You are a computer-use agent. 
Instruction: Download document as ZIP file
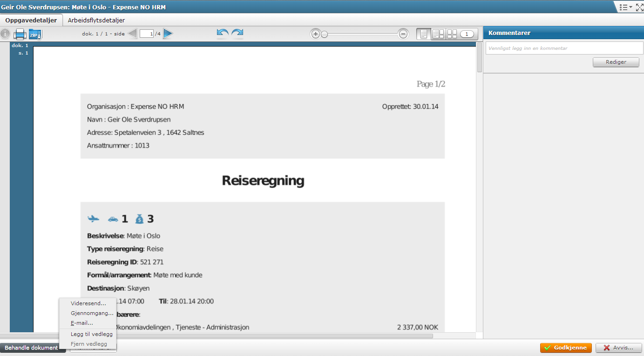[35, 34]
